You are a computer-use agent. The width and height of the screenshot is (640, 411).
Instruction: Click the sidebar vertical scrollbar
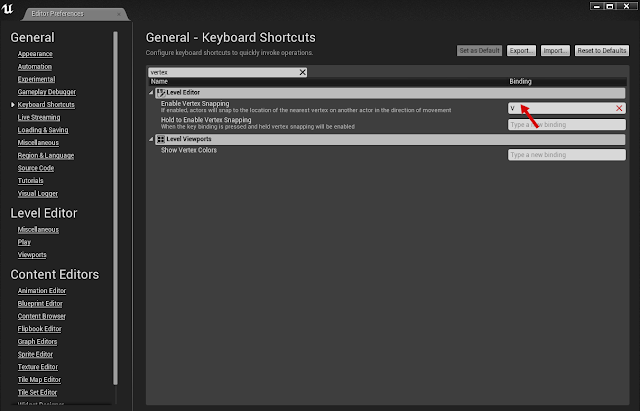[116, 208]
